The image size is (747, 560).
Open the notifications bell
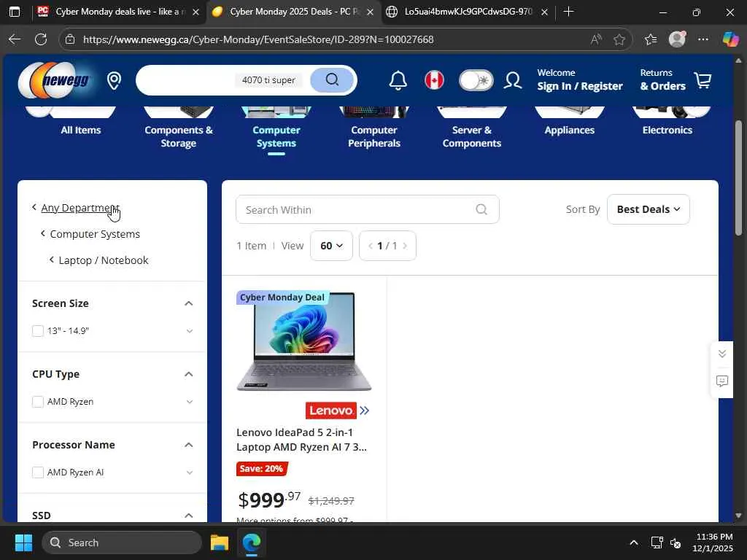tap(398, 80)
